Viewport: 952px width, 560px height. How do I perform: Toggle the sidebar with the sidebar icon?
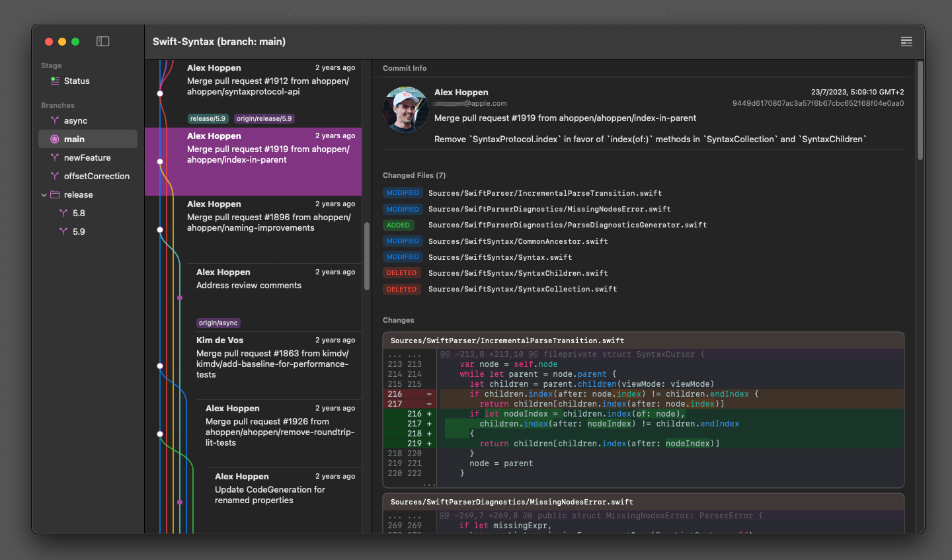point(102,41)
